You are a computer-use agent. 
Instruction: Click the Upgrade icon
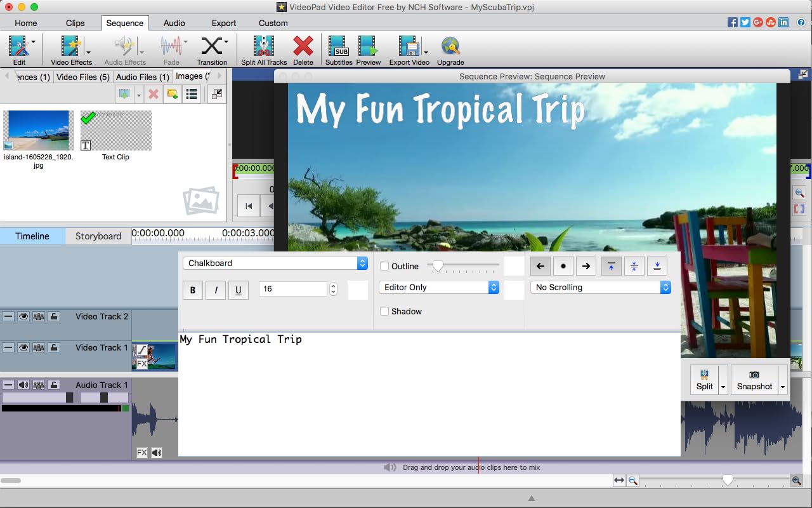pyautogui.click(x=450, y=50)
